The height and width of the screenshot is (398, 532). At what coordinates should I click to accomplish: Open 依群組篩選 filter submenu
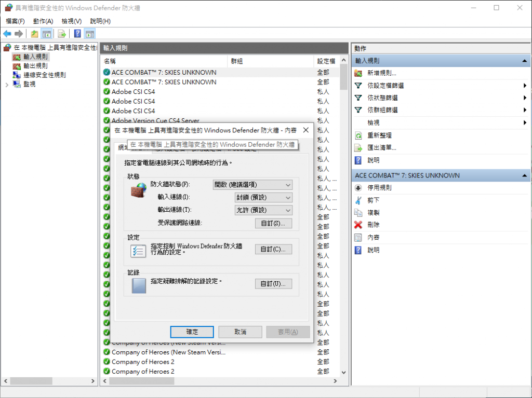382,110
